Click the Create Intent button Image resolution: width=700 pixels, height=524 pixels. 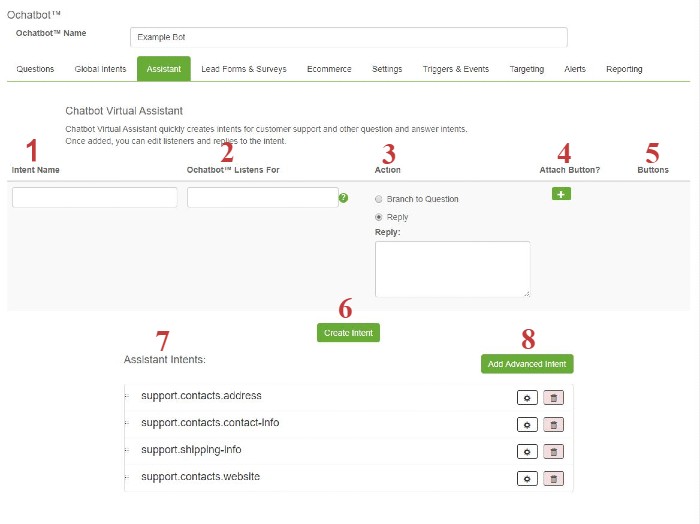348,333
